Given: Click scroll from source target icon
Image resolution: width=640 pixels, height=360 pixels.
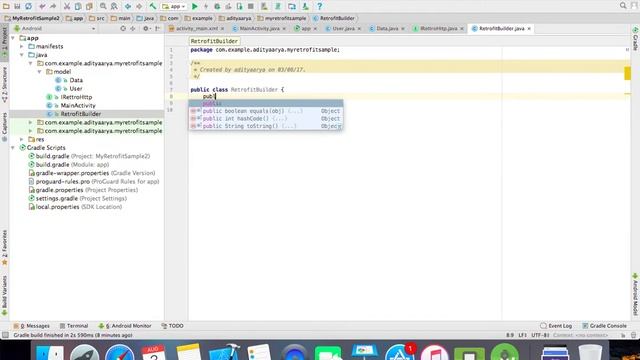Looking at the screenshot, I should 123,29.
